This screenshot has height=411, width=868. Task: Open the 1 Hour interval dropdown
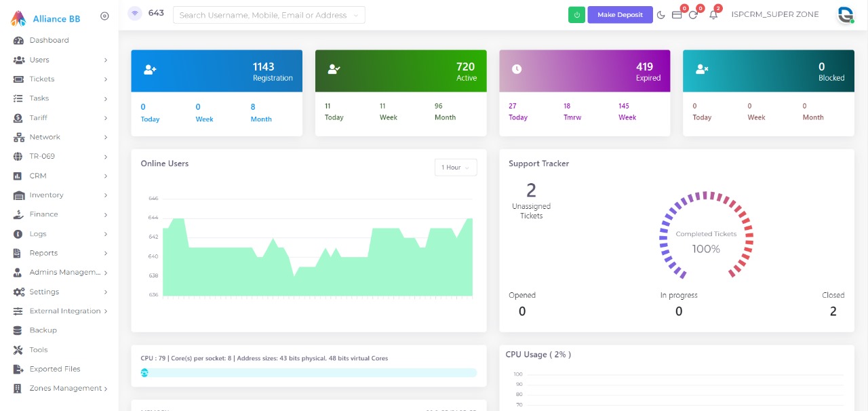click(455, 167)
